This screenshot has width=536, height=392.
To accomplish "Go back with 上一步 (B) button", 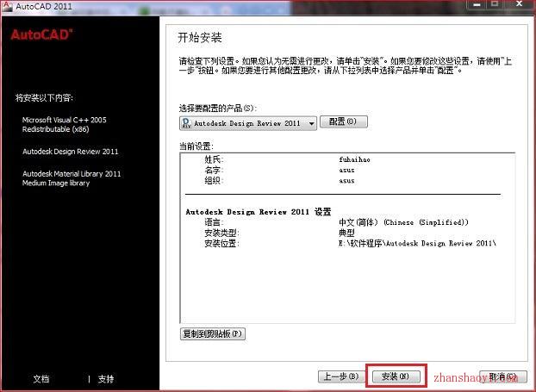I will [340, 376].
